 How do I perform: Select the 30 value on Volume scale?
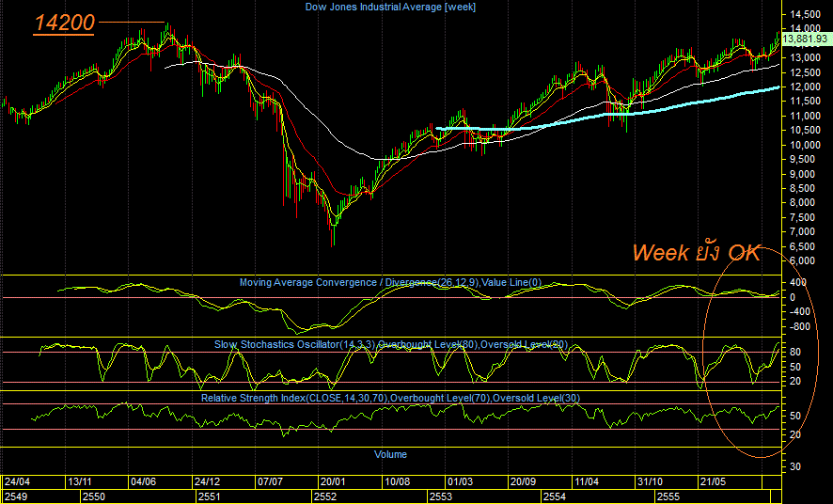(795, 466)
